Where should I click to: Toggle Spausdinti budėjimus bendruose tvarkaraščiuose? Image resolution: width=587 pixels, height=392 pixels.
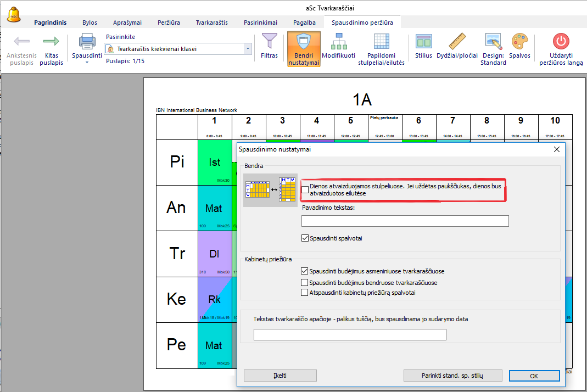point(305,282)
